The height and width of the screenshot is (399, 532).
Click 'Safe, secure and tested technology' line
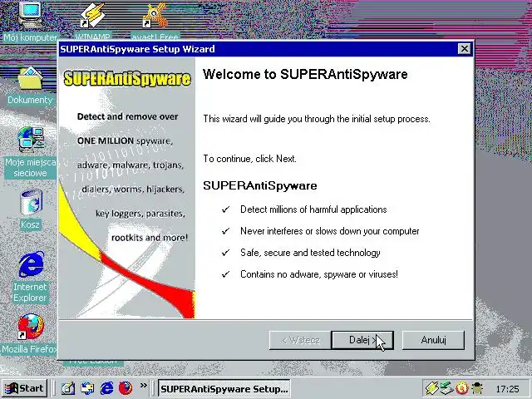pos(310,253)
